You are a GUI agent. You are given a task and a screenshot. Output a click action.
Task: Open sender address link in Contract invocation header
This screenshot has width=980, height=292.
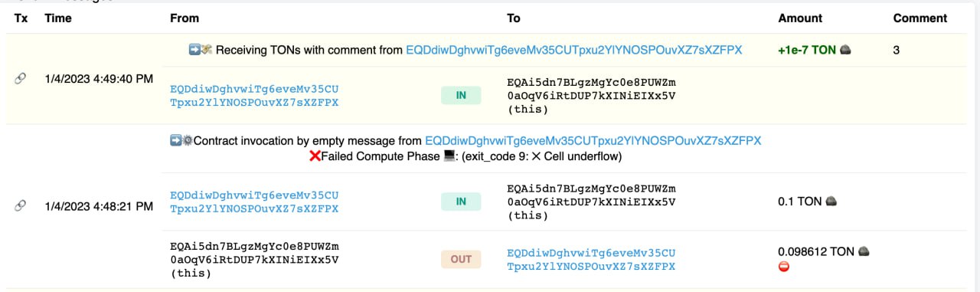pos(593,141)
